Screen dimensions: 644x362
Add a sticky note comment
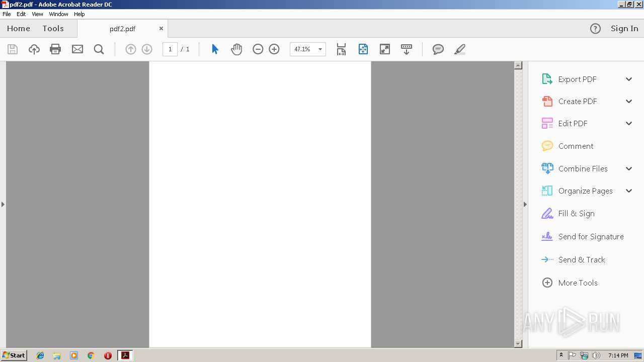pos(438,49)
